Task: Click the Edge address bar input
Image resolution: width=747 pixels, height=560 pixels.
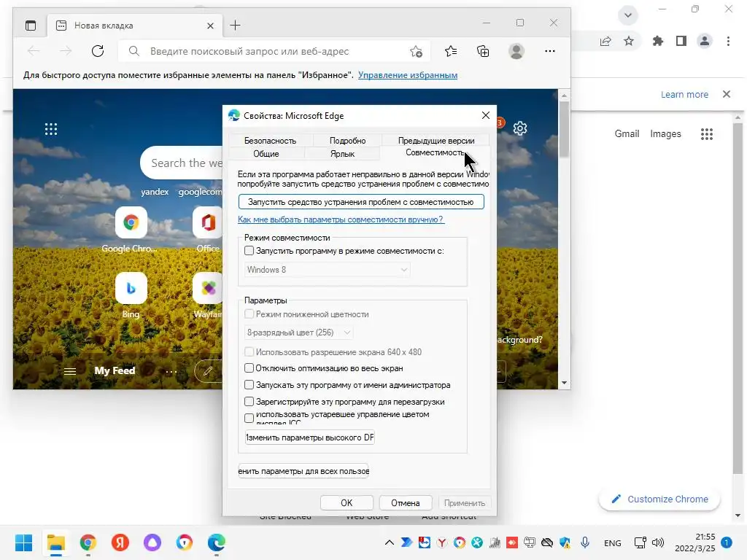Action: [x=274, y=51]
